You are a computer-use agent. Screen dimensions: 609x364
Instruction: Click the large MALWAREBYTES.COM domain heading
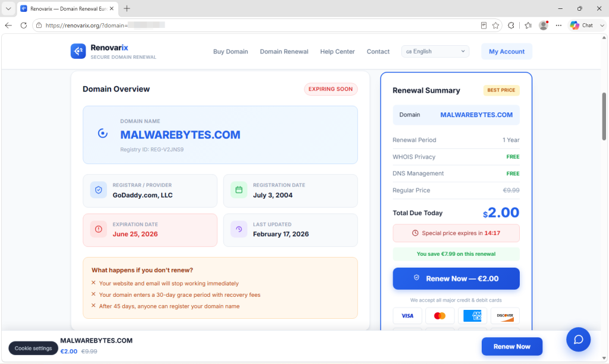(x=180, y=135)
